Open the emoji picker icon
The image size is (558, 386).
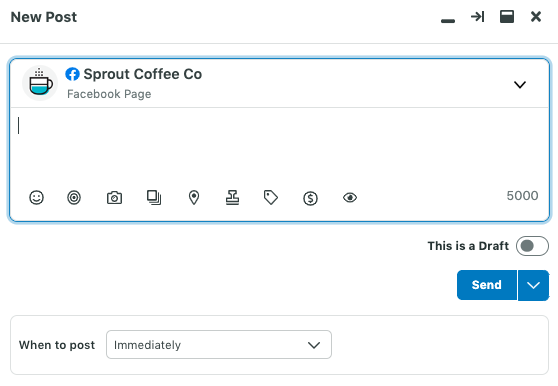pos(36,197)
